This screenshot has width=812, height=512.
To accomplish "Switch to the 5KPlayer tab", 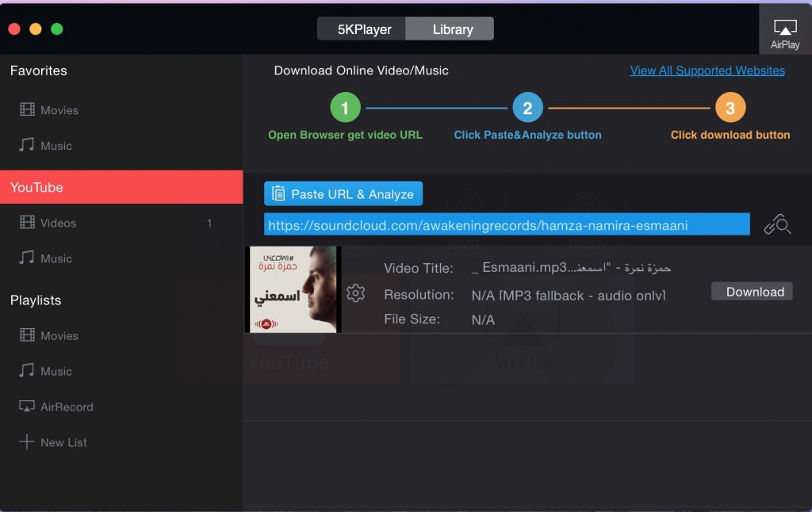I will pos(362,29).
